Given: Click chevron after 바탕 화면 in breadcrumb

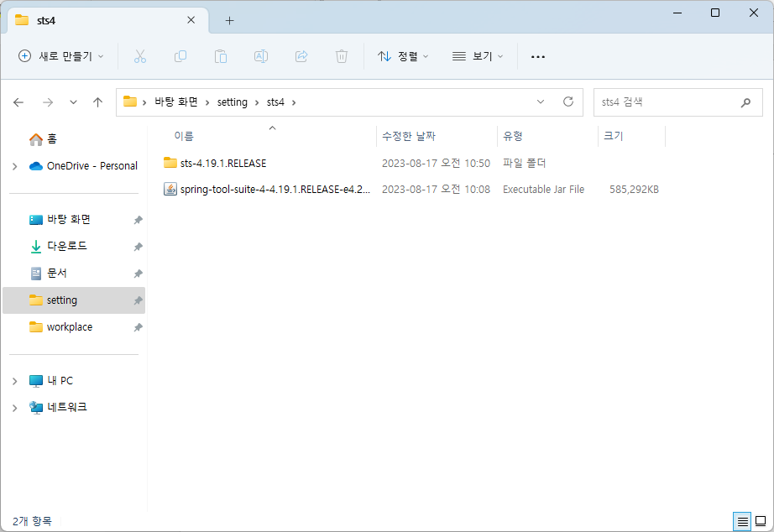Looking at the screenshot, I should [x=207, y=102].
